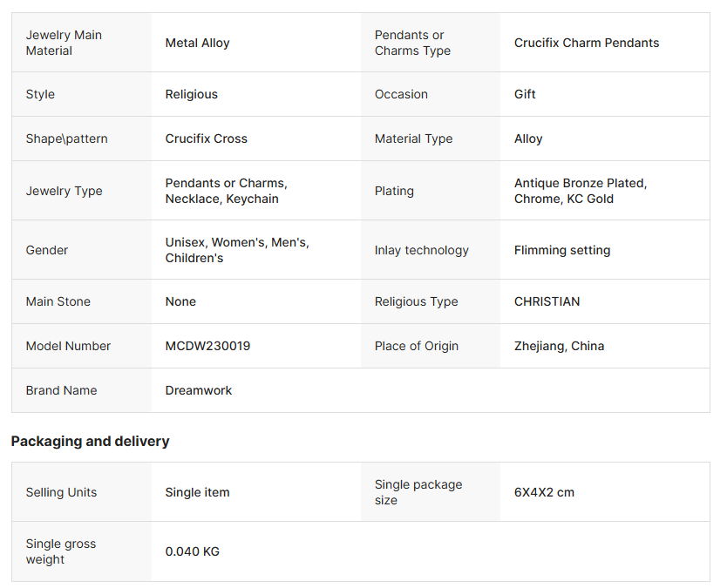727x588 pixels.
Task: Click the 0.040 KG gross weight value
Action: click(x=193, y=551)
